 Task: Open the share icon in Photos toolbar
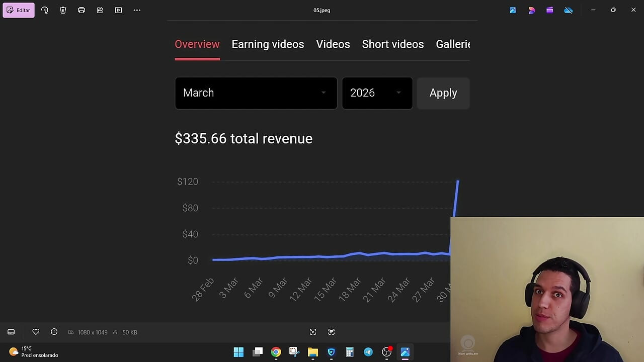point(100,10)
